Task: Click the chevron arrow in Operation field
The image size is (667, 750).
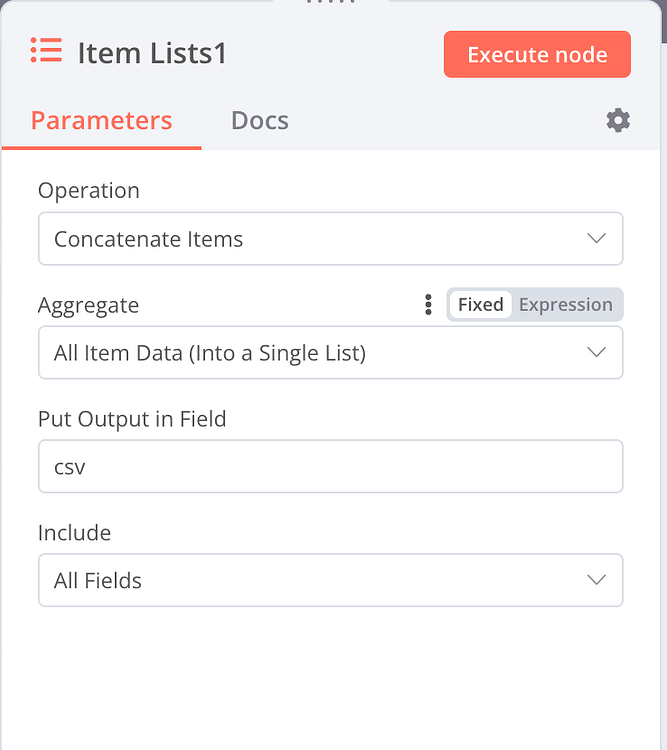Action: point(596,239)
